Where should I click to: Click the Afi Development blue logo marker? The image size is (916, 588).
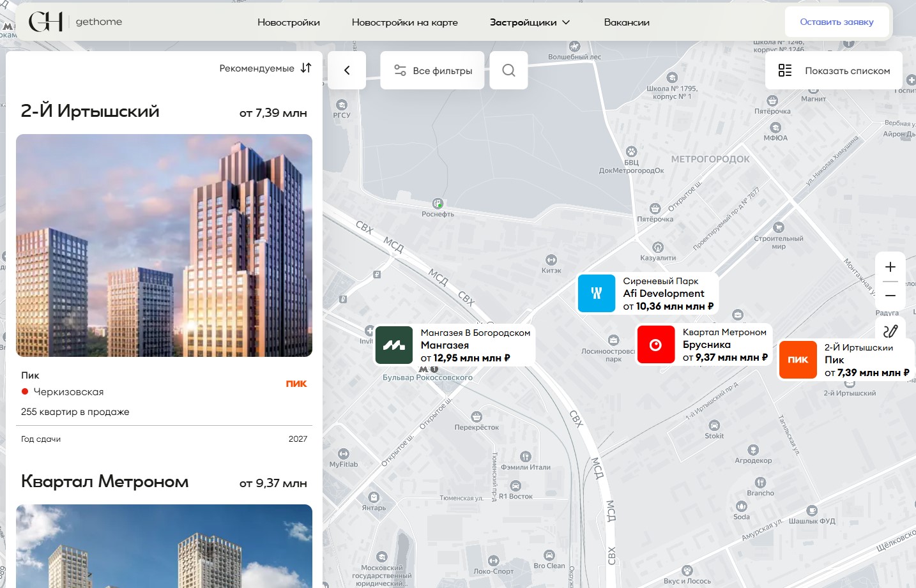[x=597, y=293]
